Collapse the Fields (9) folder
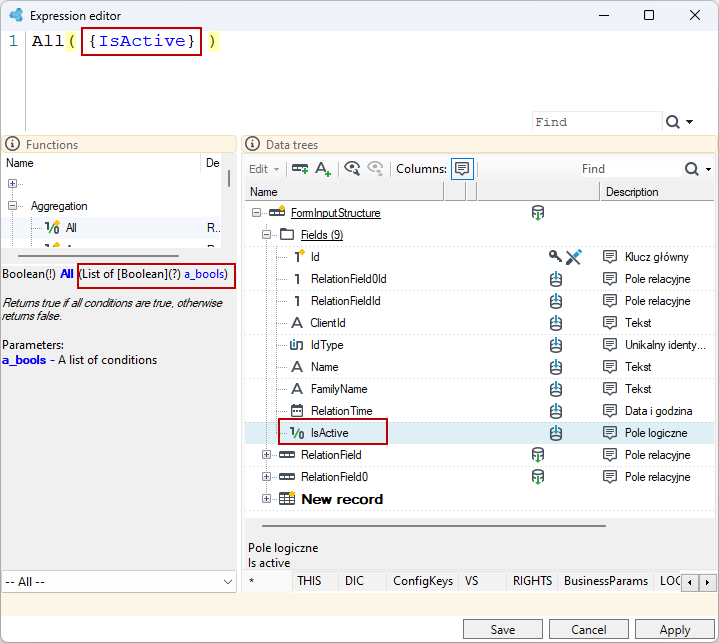 point(266,234)
